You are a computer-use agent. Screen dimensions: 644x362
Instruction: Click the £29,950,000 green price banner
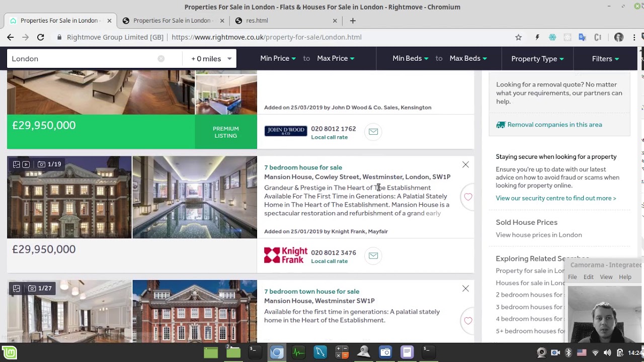click(101, 132)
